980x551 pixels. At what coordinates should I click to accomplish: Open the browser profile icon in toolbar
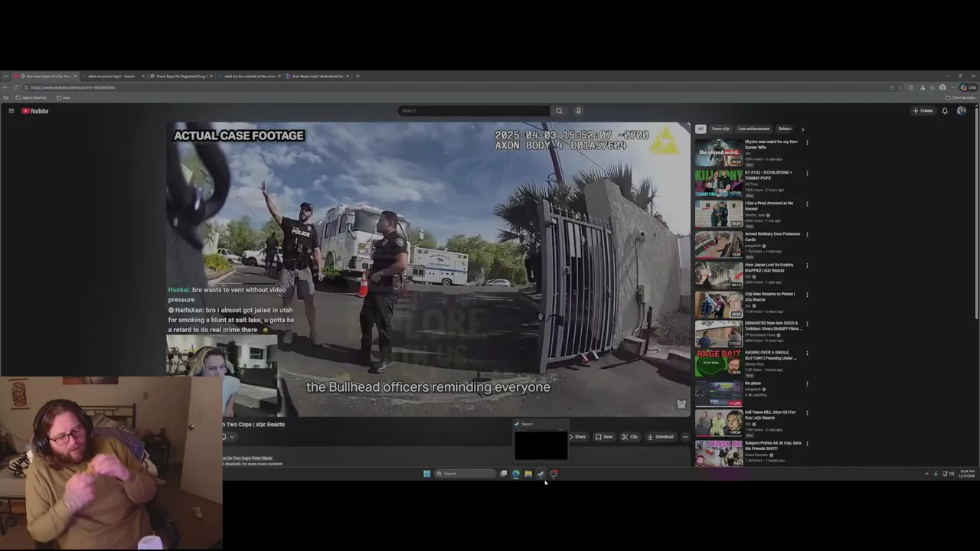coord(942,87)
